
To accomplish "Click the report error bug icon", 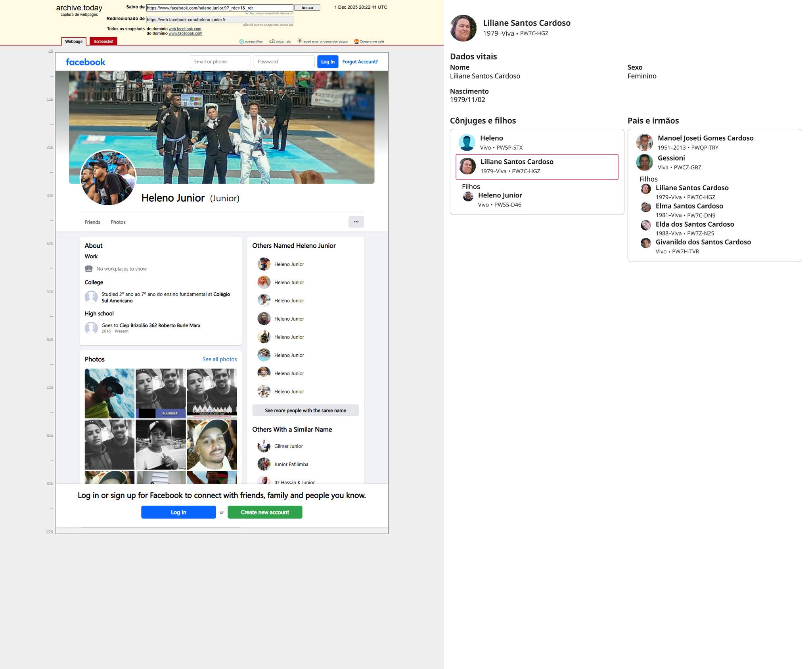I will 300,41.
